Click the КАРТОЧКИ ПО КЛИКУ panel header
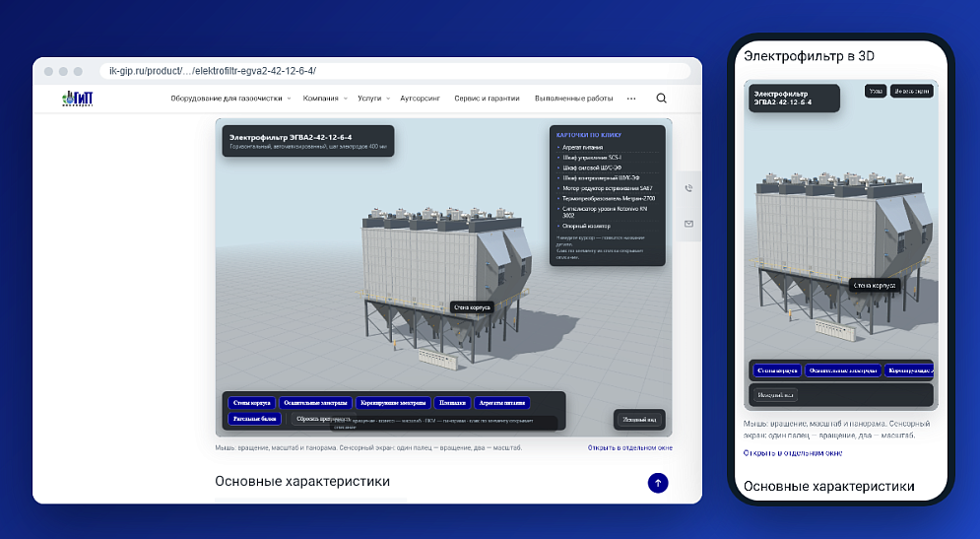980x539 pixels. [589, 135]
